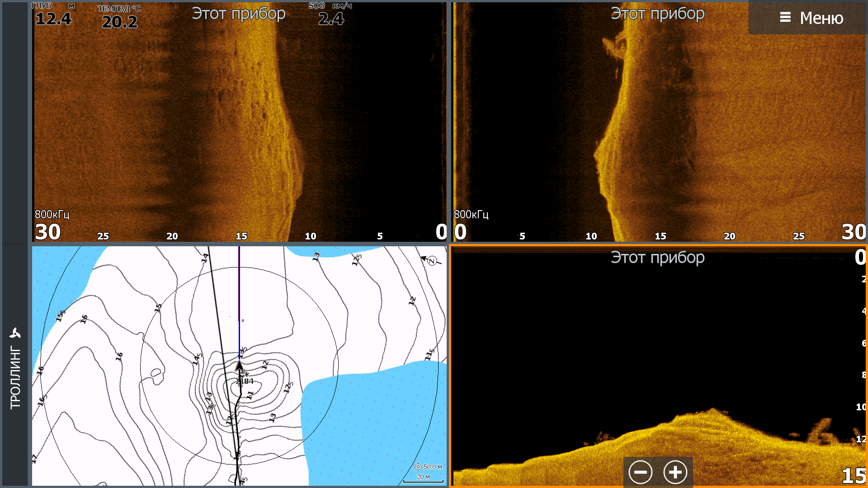Open the ТРОЛЛИНГ sidebar panel

coord(15,377)
